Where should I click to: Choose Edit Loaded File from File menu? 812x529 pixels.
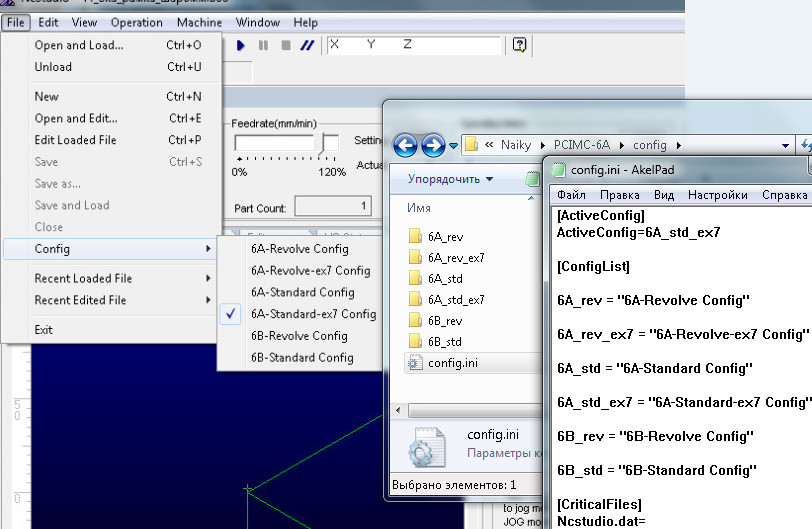pos(111,140)
